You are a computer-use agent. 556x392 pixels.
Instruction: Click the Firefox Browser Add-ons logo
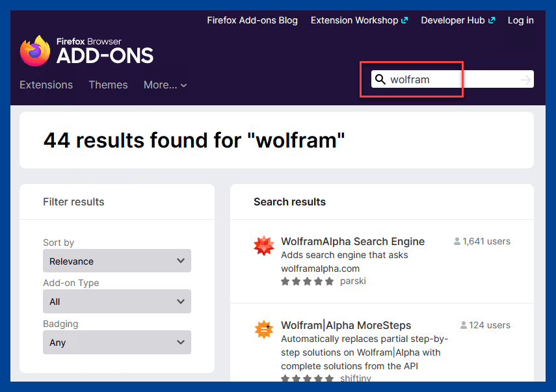tap(86, 51)
